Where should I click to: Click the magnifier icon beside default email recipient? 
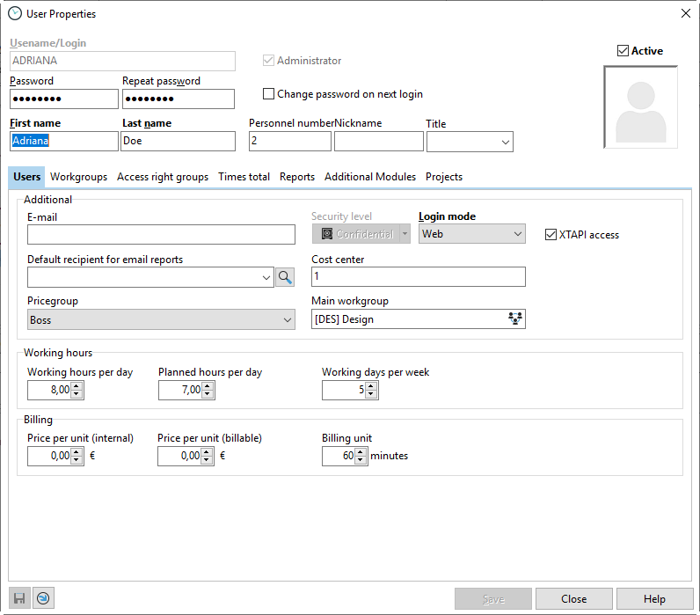click(x=285, y=277)
